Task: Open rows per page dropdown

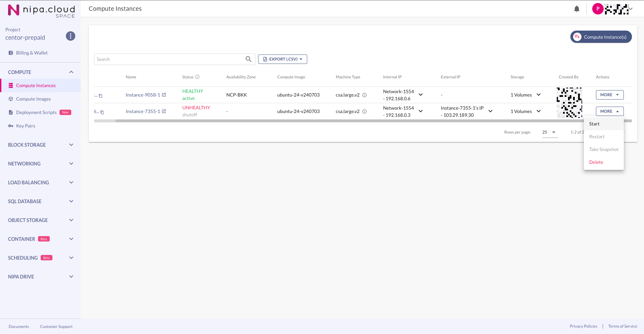Action: [550, 132]
